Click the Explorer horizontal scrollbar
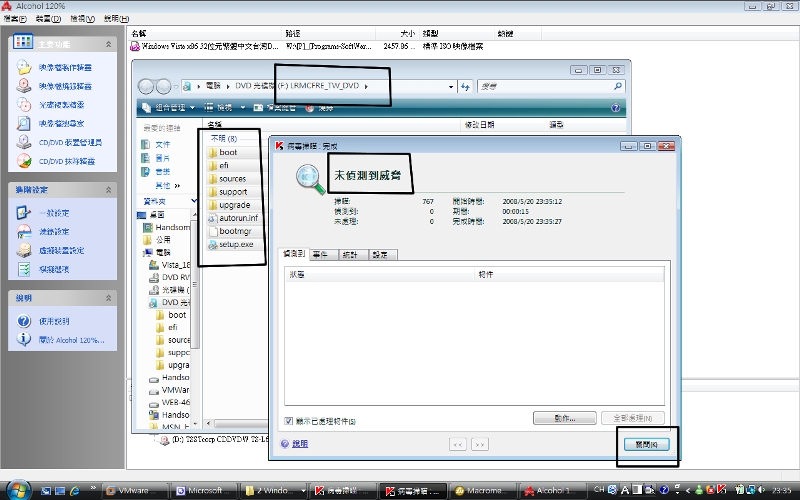This screenshot has width=800, height=500. pyautogui.click(x=240, y=424)
